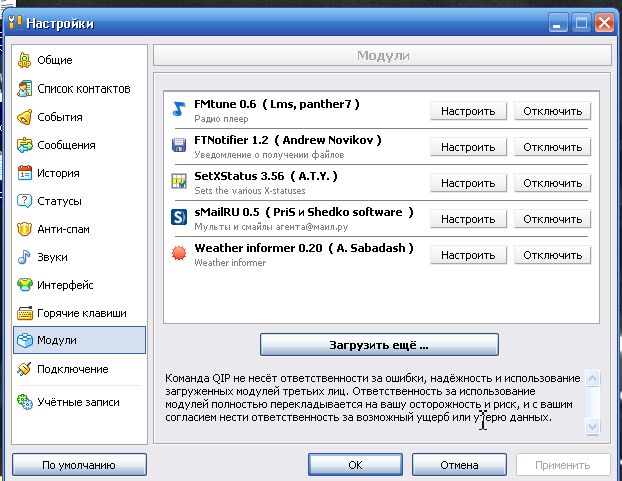Image resolution: width=622 pixels, height=481 pixels.
Task: Click the FMtune music note icon
Action: (179, 110)
